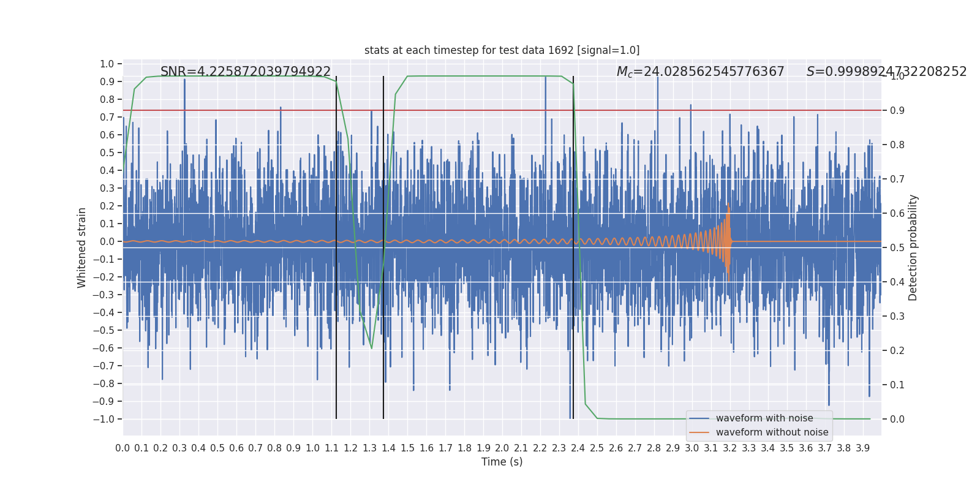Select the 2.4 tick on the Time axis
This screenshot has height=490, width=980.
[x=578, y=448]
